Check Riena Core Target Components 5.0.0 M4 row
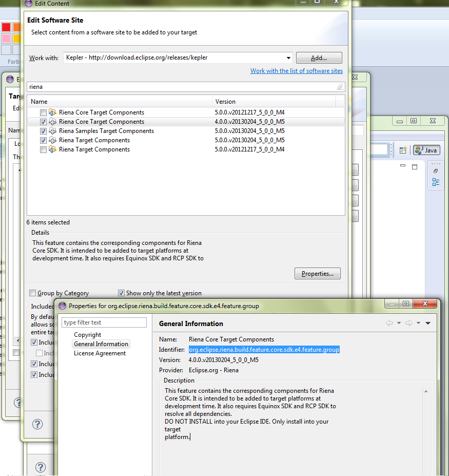 [43, 112]
